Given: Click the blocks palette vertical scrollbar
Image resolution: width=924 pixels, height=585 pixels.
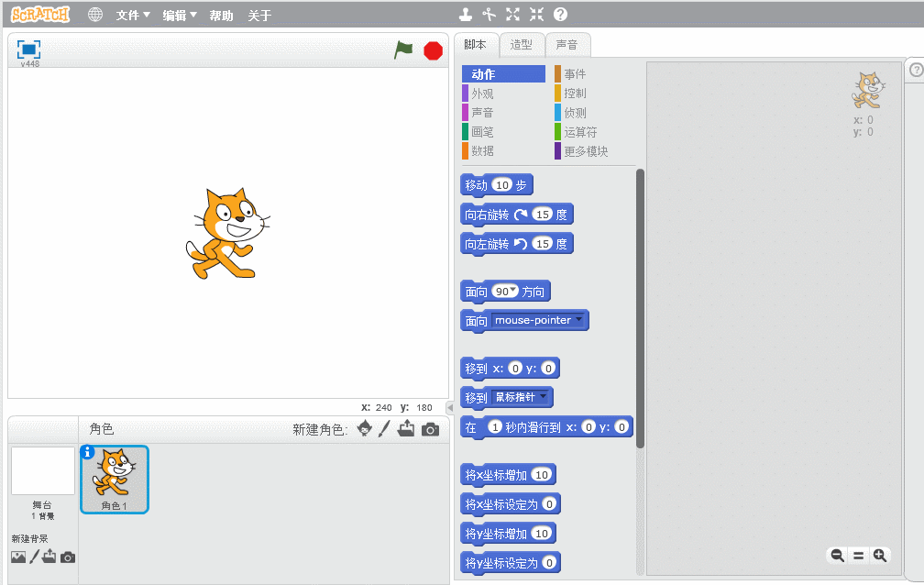Looking at the screenshot, I should tap(640, 308).
